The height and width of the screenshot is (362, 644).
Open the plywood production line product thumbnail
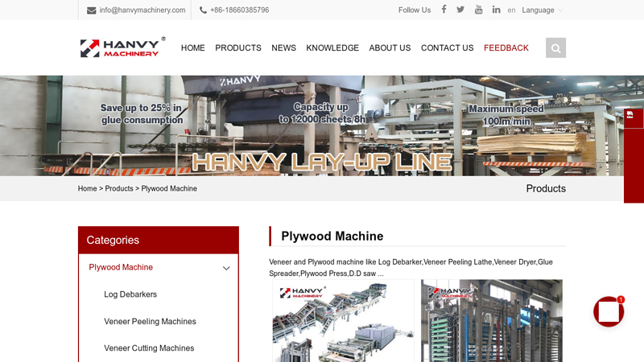click(x=344, y=321)
